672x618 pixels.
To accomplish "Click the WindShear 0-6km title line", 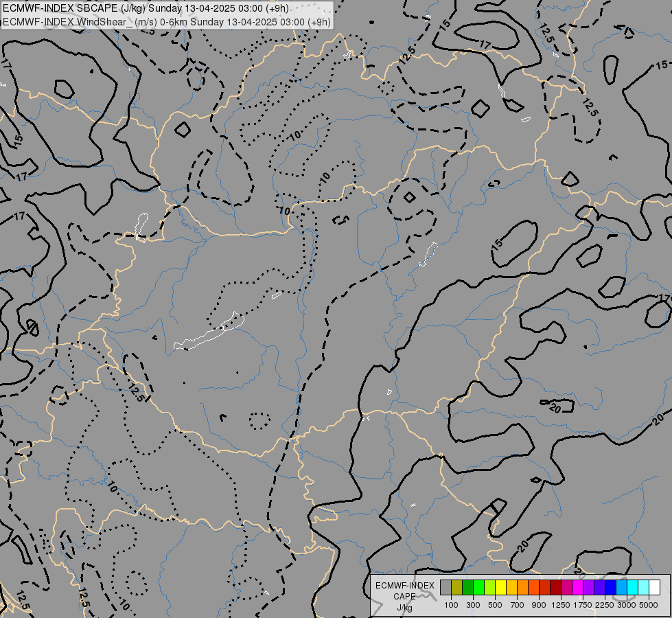I will pyautogui.click(x=167, y=22).
